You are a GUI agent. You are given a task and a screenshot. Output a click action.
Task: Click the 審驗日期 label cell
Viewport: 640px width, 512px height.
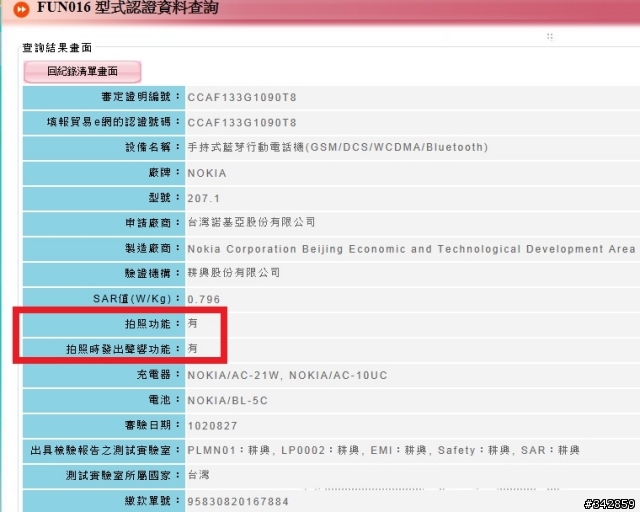pyautogui.click(x=104, y=426)
